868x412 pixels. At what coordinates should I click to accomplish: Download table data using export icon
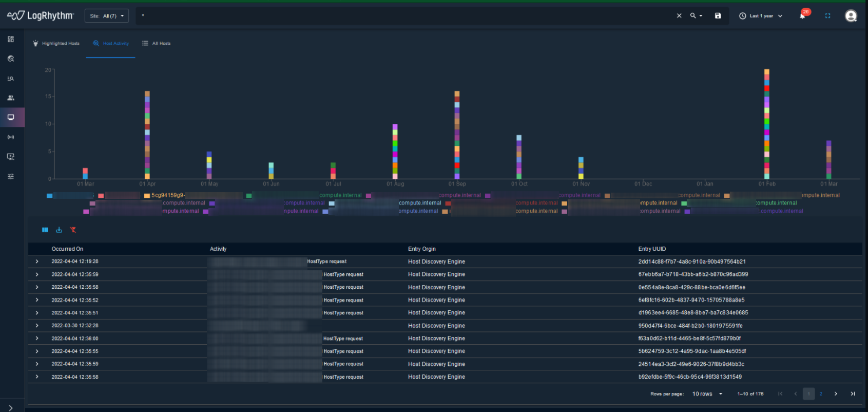59,230
